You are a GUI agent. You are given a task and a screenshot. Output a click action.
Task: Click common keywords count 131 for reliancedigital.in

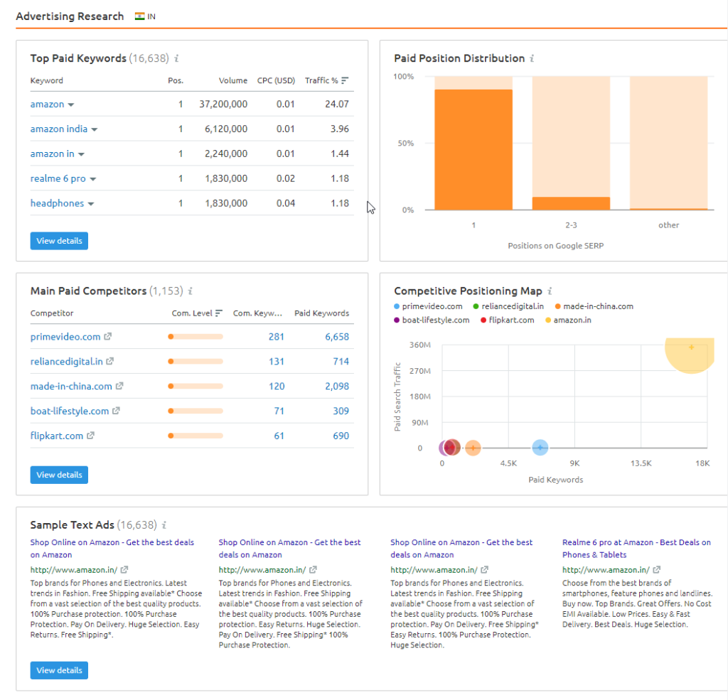277,361
